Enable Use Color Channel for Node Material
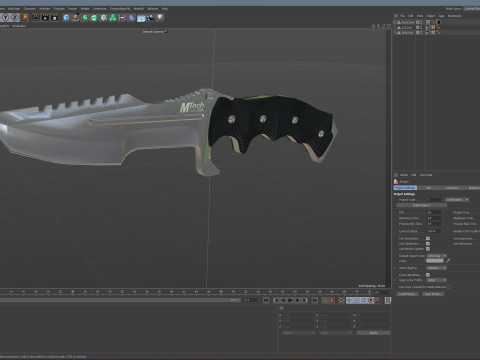 (x=449, y=287)
